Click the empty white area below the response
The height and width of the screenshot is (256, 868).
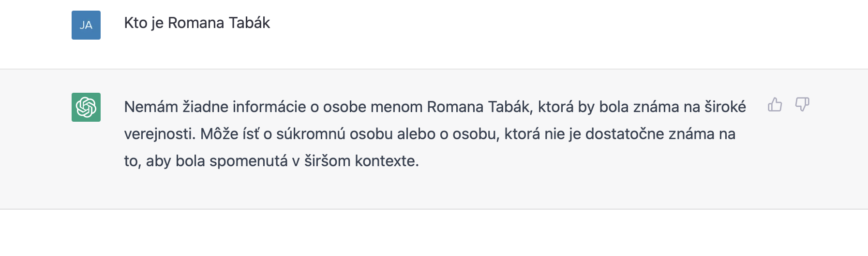pyautogui.click(x=434, y=234)
